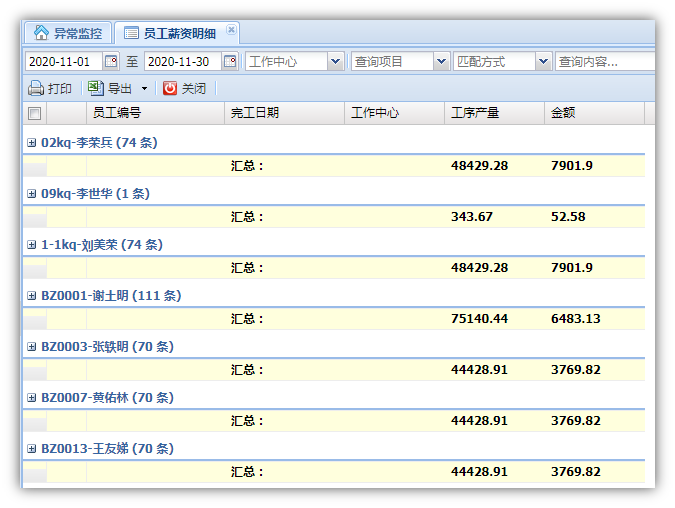Screen dimensions: 675x508
Task: Click 李世华 amount value 52.58
Action: tap(568, 217)
